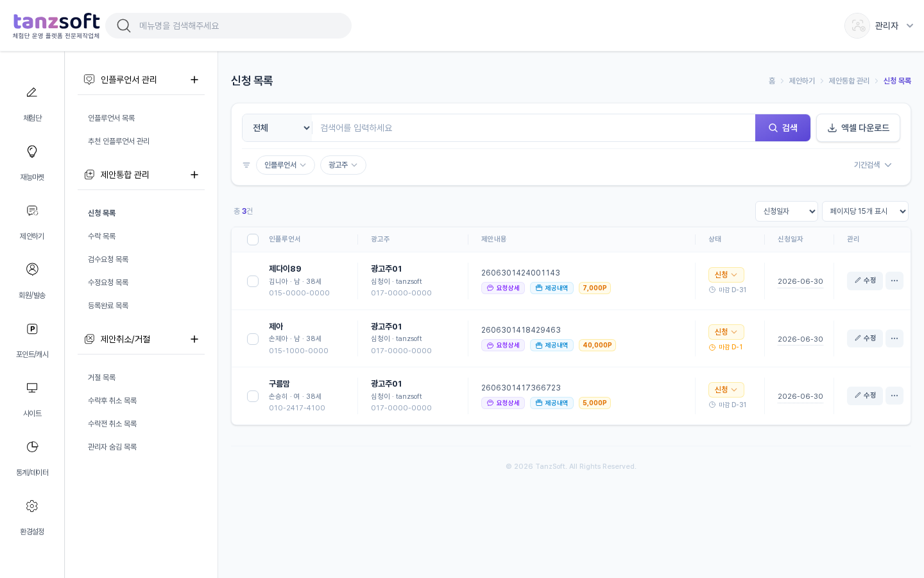Open the 사이트 monitor icon
This screenshot has height=578, width=924.
click(x=32, y=388)
